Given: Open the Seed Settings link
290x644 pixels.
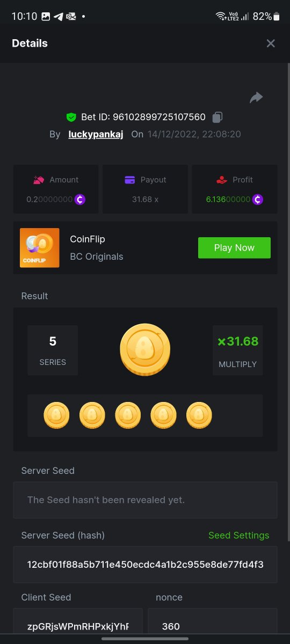Looking at the screenshot, I should point(238,536).
